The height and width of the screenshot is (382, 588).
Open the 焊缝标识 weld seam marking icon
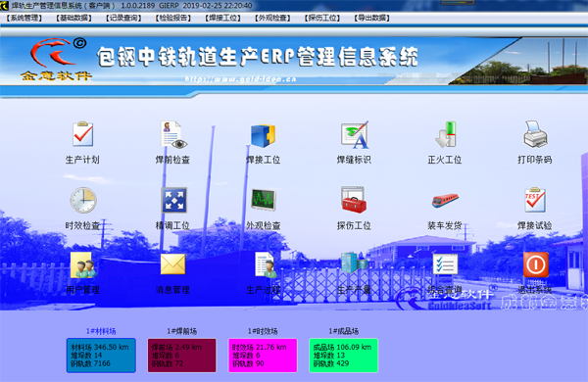point(355,135)
